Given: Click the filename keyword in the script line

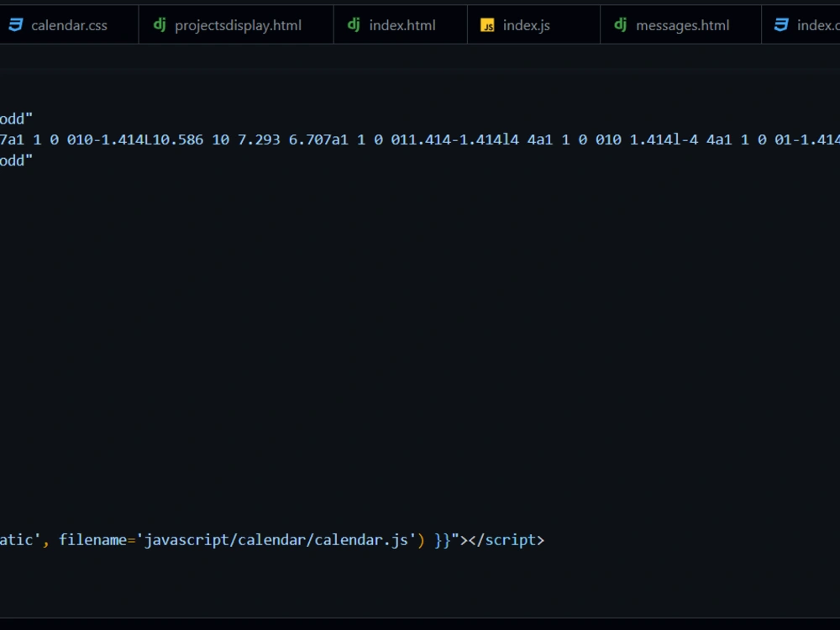Looking at the screenshot, I should (92, 540).
